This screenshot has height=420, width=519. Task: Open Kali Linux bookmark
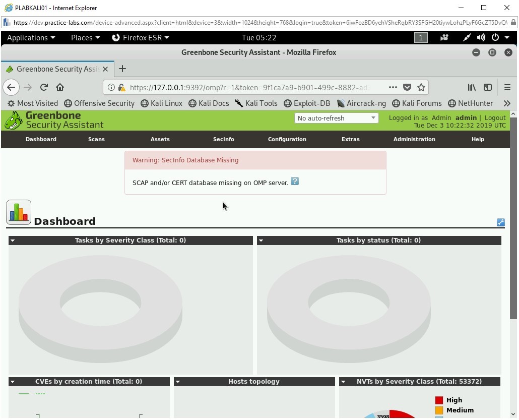(162, 103)
